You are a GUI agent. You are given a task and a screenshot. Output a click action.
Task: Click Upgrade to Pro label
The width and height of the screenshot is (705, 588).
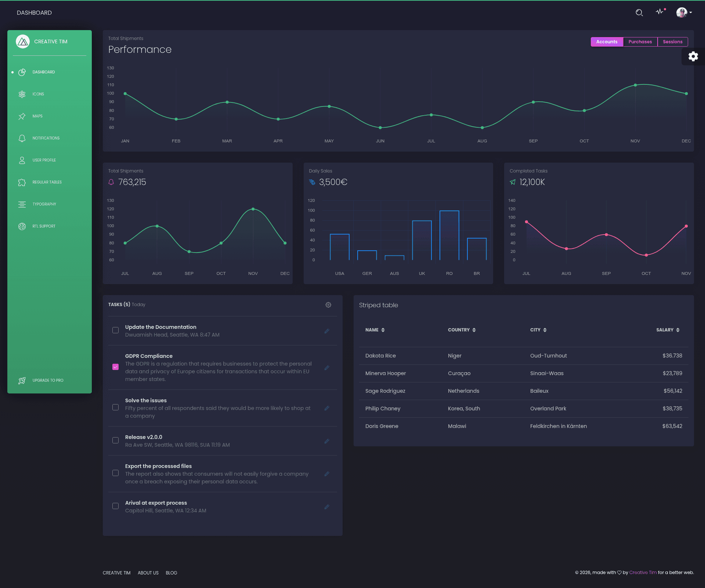(48, 381)
